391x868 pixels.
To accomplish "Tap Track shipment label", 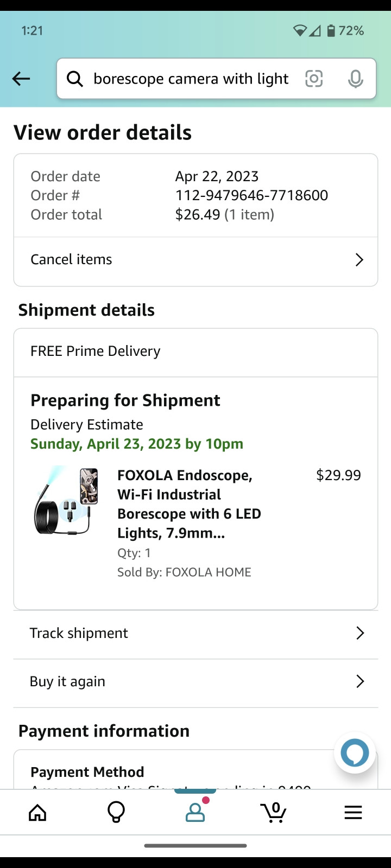I will [79, 633].
